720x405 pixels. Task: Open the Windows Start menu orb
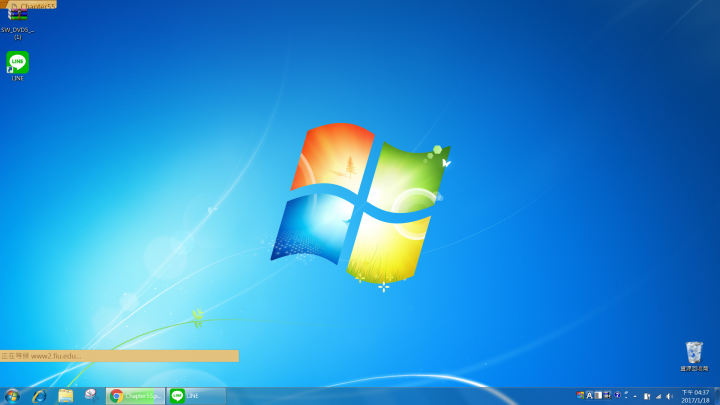[12, 396]
